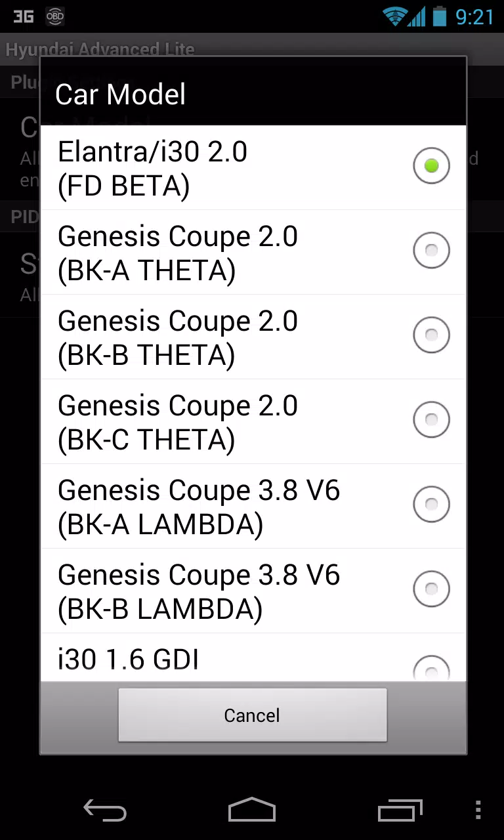This screenshot has width=504, height=840.
Task: Tap the OBD status bar icon
Action: point(55,16)
